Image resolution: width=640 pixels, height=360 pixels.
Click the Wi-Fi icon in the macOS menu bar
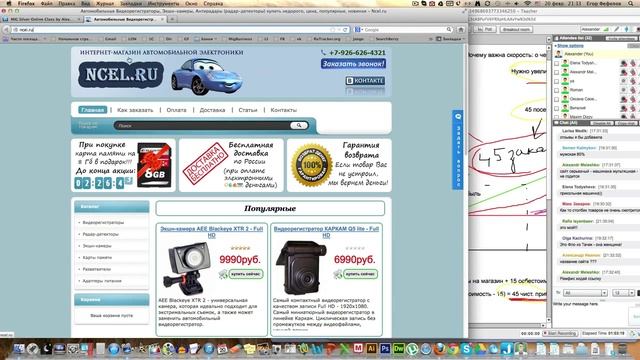point(527,3)
